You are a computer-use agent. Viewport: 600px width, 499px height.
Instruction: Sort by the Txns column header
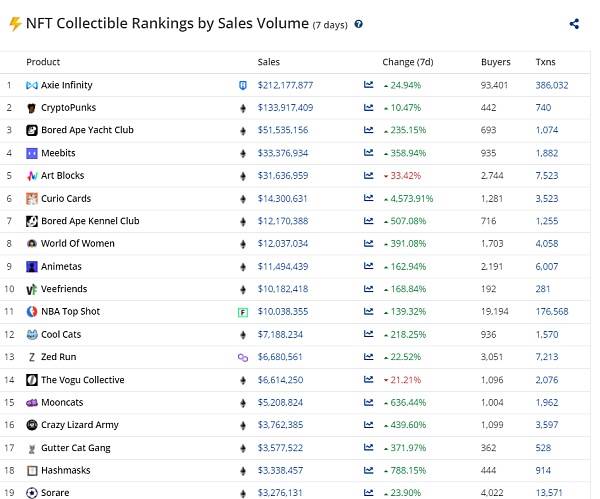545,62
